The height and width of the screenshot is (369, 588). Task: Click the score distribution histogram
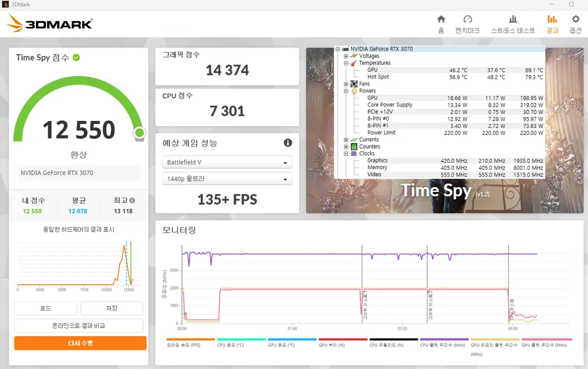click(78, 266)
